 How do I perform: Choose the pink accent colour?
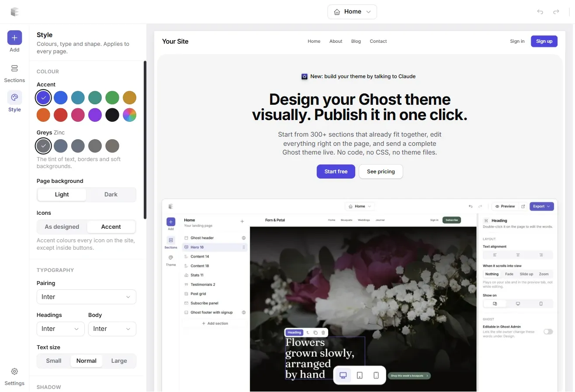coord(78,115)
